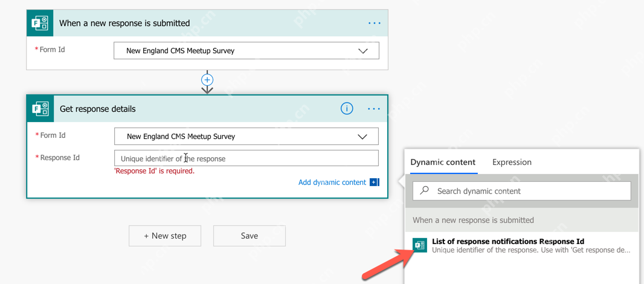Open ellipsis menu of 'Get response details'
The image size is (644, 284).
click(x=374, y=109)
